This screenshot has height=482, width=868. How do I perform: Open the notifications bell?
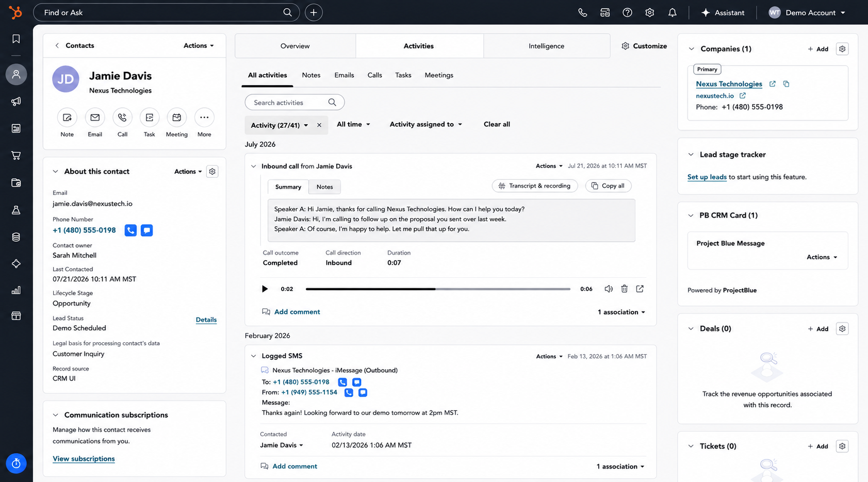[x=672, y=12]
